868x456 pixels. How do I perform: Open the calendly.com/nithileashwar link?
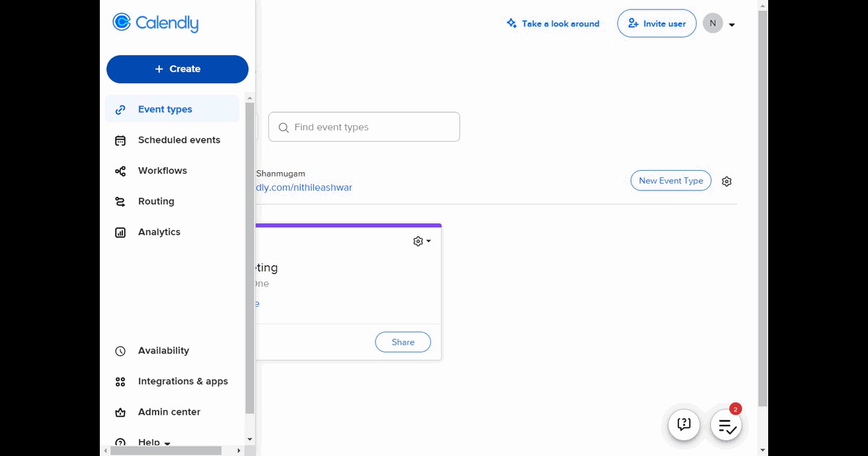(305, 187)
